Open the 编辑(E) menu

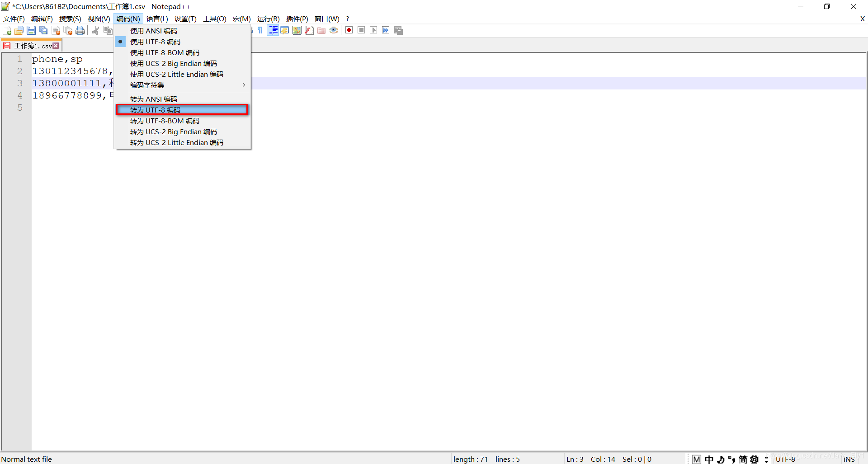click(42, 19)
